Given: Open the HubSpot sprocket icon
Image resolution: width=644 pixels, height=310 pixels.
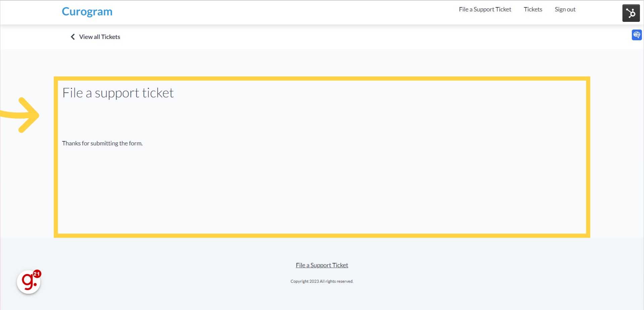Looking at the screenshot, I should click(631, 13).
